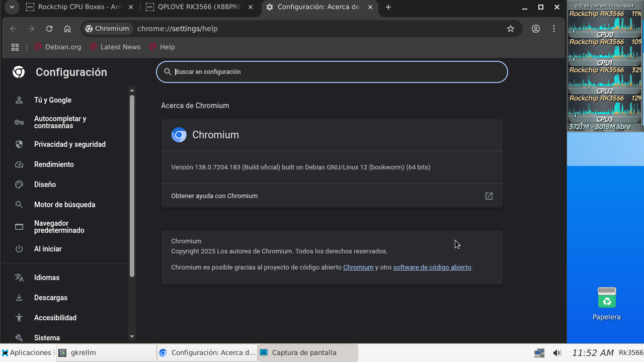Switch to the Rockchip CPU Boxes tab

pos(80,7)
